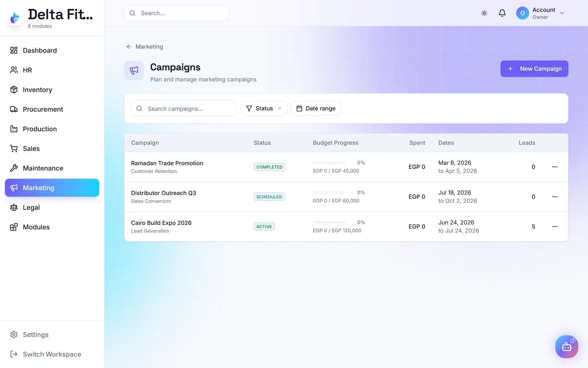The image size is (588, 368).
Task: Click the Date range calendar icon
Action: pyautogui.click(x=299, y=109)
